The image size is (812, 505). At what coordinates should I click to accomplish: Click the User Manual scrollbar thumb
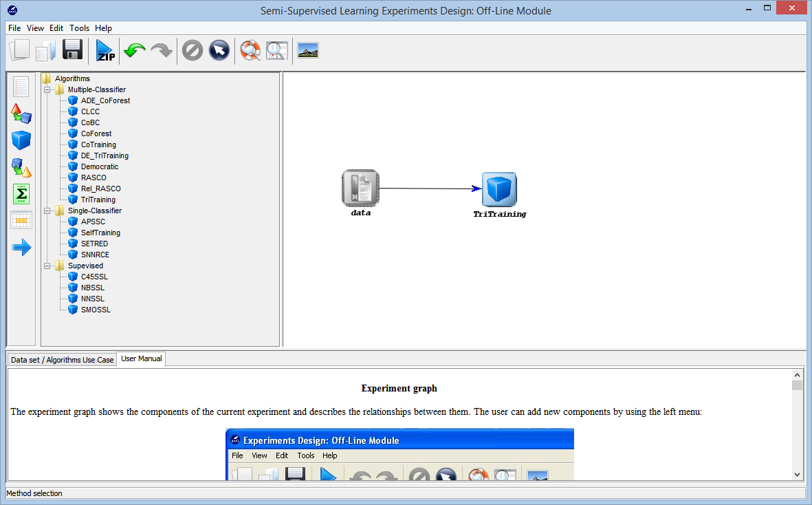pos(797,385)
